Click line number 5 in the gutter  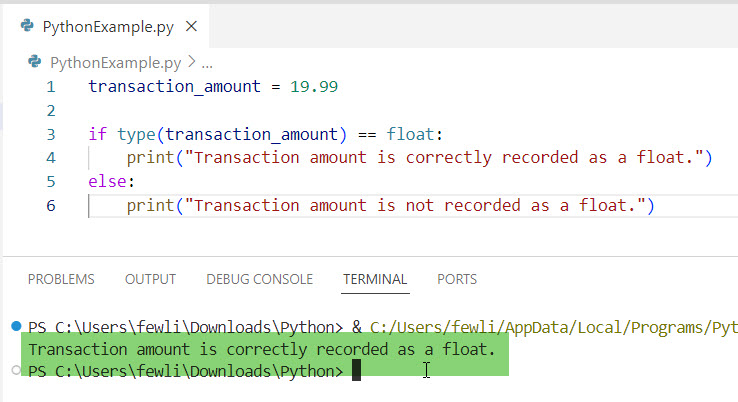tap(51, 182)
